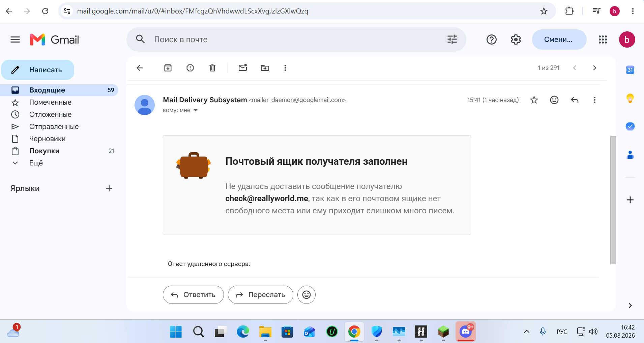The width and height of the screenshot is (644, 343).
Task: Click the Переслать button
Action: (x=261, y=295)
